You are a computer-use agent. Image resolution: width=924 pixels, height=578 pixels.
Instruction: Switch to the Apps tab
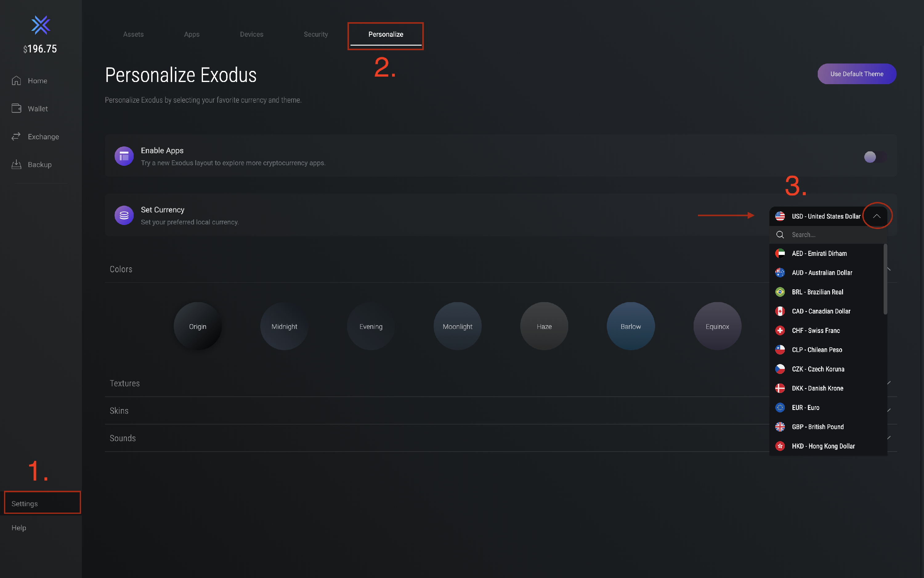tap(192, 34)
